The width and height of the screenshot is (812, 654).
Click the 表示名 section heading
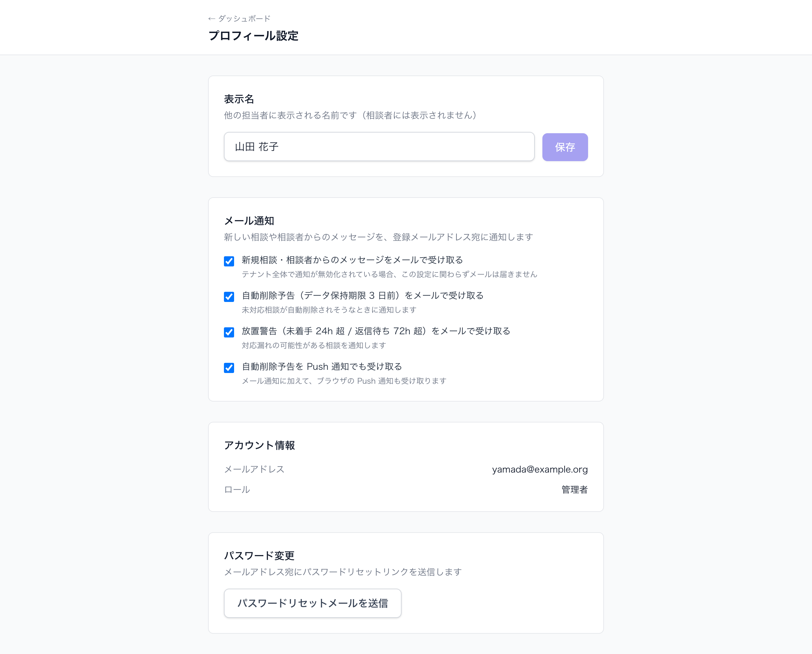pos(239,99)
